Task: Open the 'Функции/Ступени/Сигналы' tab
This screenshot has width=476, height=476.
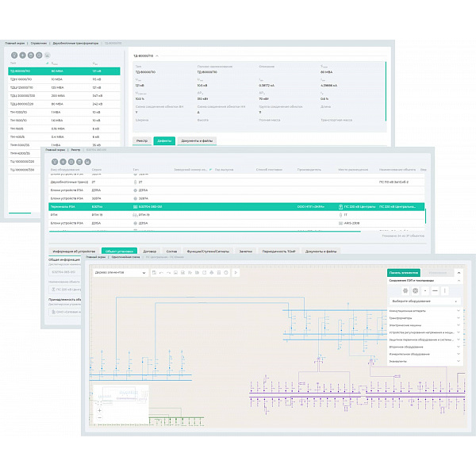Action: click(x=208, y=251)
